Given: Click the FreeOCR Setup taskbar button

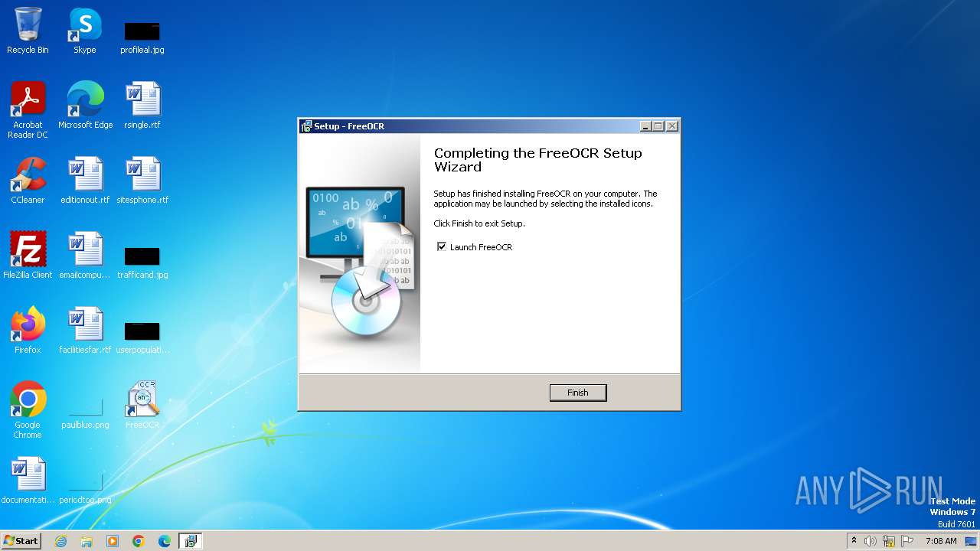Looking at the screenshot, I should coord(191,541).
